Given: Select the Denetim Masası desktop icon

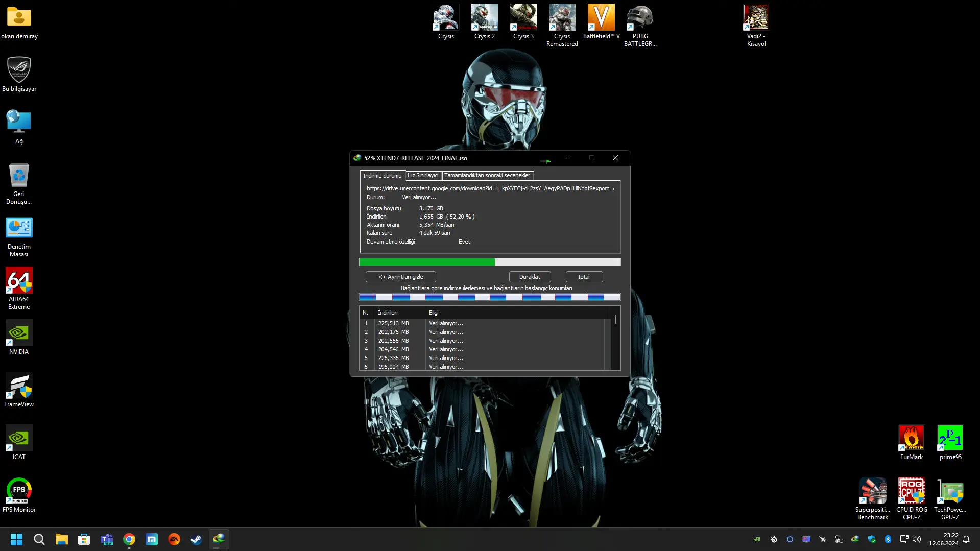Looking at the screenshot, I should coord(19,236).
